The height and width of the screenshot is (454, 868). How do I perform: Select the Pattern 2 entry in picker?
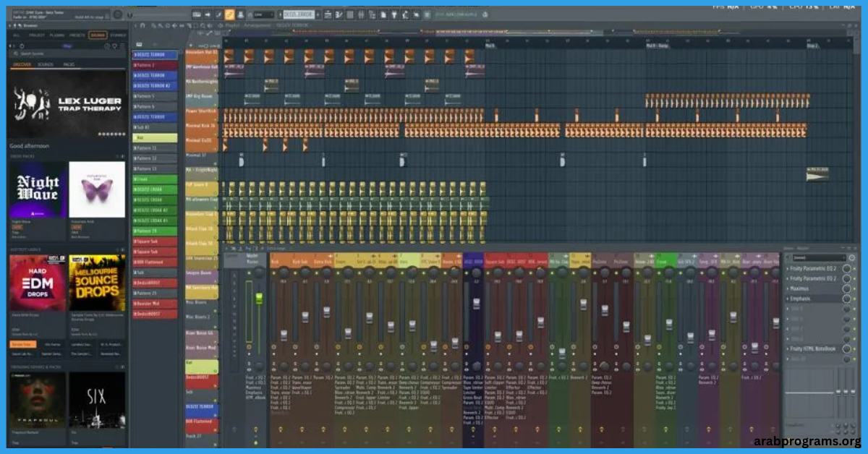tap(154, 65)
